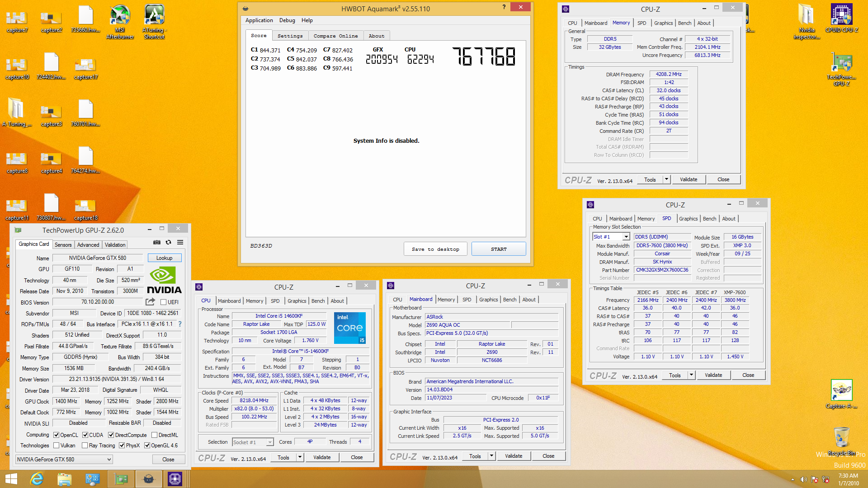868x488 pixels.
Task: Switch to Compare Online tab in Aquamark
Action: (x=335, y=36)
